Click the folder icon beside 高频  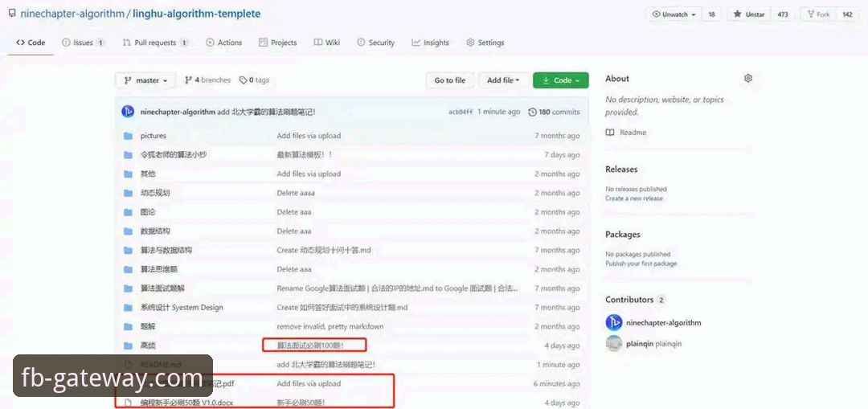(129, 346)
